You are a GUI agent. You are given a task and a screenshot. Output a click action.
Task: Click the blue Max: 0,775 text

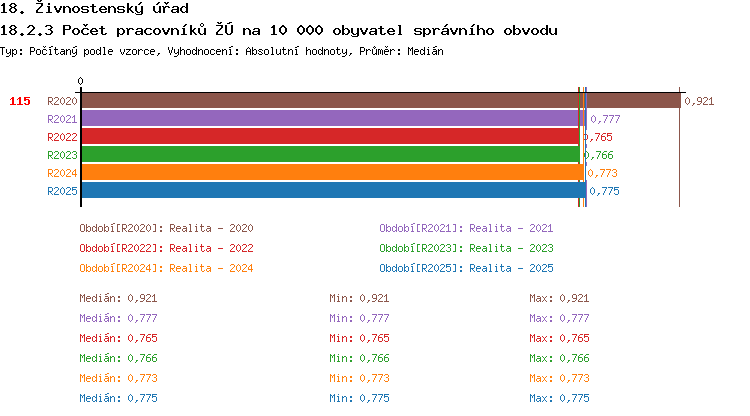(559, 398)
